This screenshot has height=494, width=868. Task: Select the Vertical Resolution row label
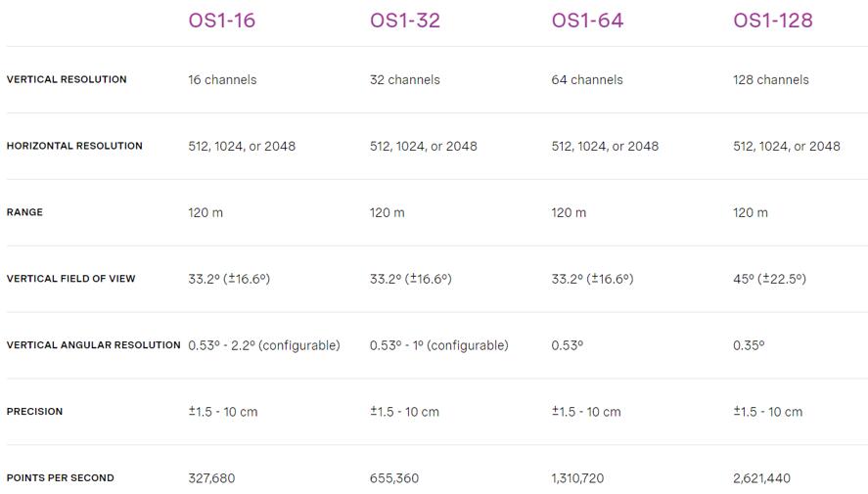pyautogui.click(x=67, y=79)
